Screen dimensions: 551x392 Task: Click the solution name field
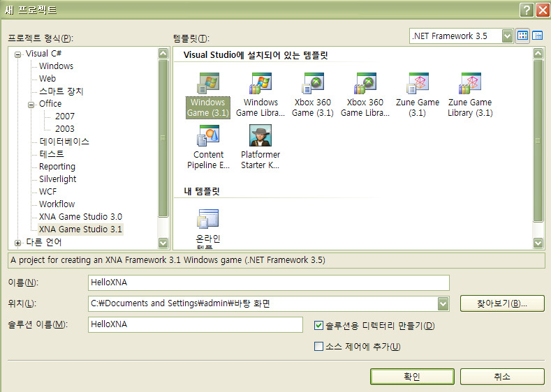pos(196,324)
